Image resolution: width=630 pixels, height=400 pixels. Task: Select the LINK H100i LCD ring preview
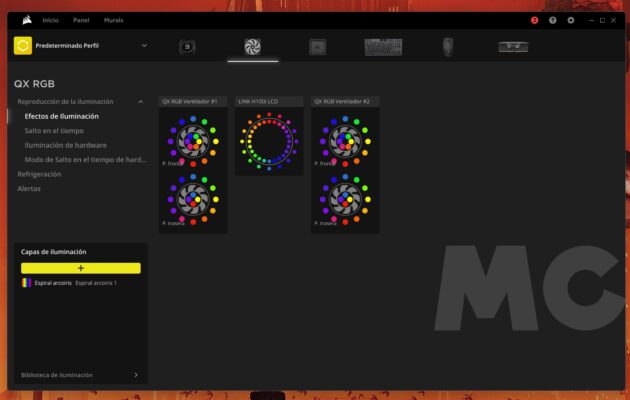pyautogui.click(x=269, y=141)
